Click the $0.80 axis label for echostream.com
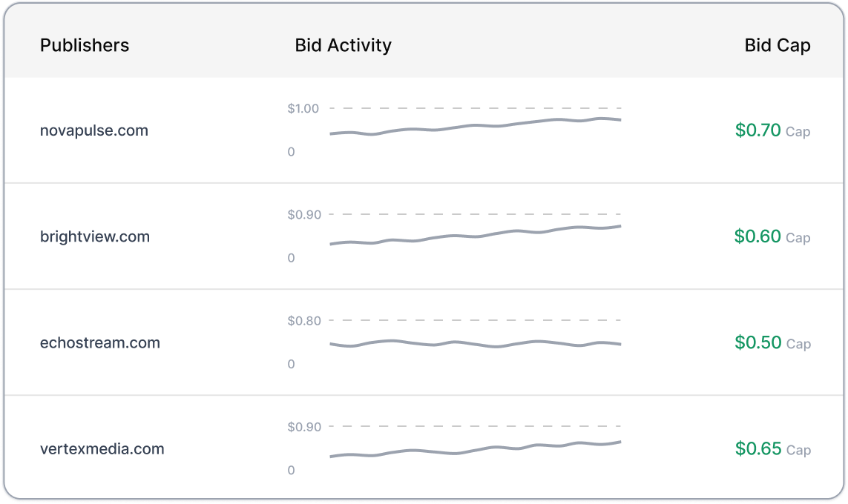This screenshot has width=848, height=504. click(x=304, y=321)
